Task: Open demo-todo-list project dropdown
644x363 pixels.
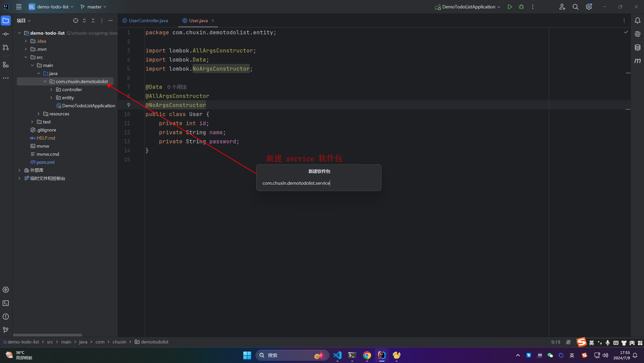Action: (x=51, y=7)
